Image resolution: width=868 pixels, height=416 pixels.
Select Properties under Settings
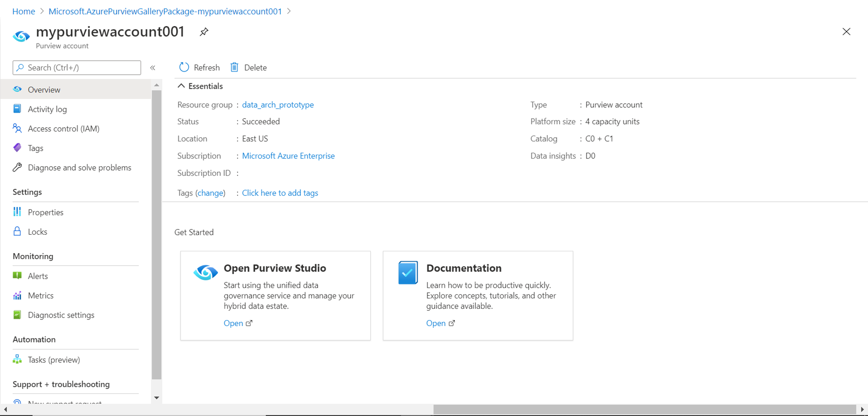coord(46,212)
